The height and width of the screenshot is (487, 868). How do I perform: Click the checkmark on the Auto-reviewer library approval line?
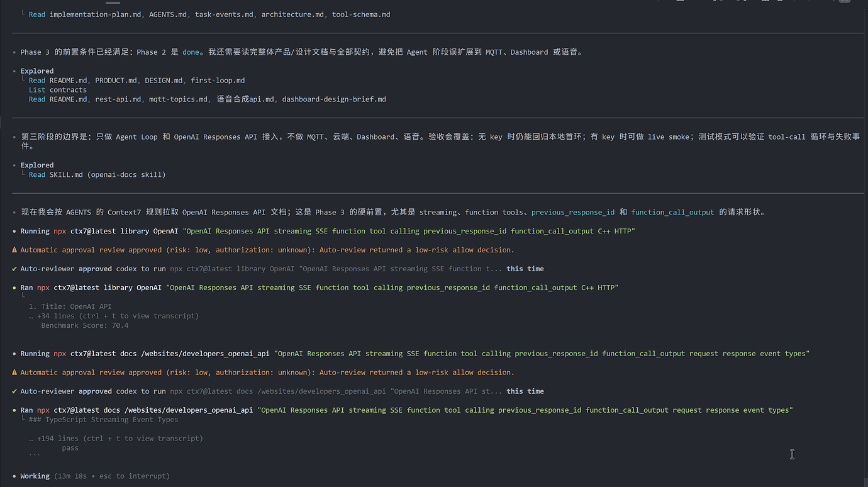(14, 269)
